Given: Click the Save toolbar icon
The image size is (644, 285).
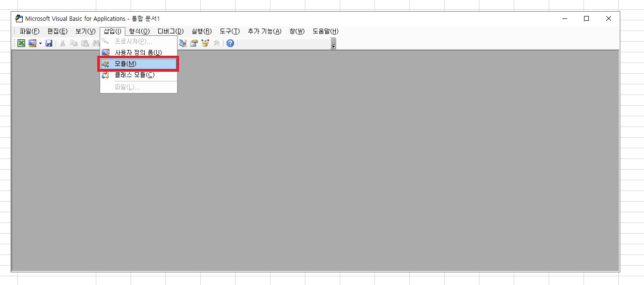Looking at the screenshot, I should click(49, 43).
